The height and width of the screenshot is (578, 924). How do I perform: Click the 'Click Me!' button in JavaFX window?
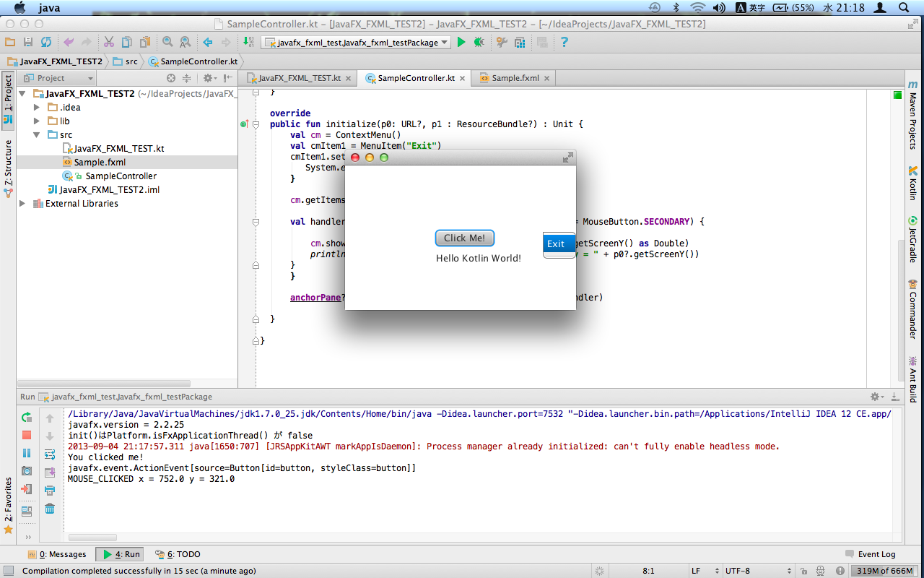[x=465, y=238]
